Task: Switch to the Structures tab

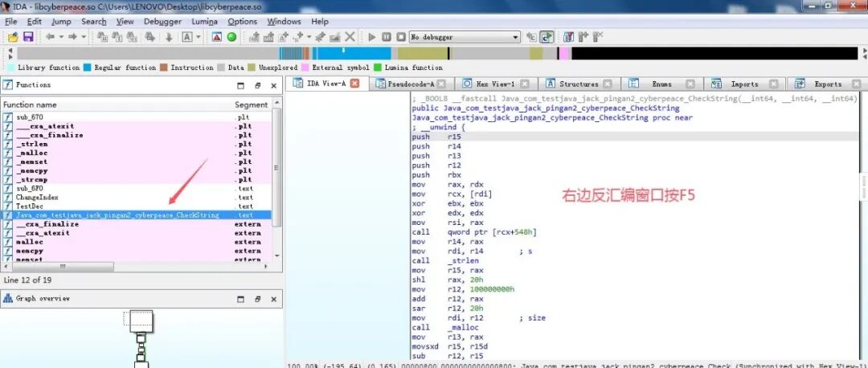Action: (579, 84)
